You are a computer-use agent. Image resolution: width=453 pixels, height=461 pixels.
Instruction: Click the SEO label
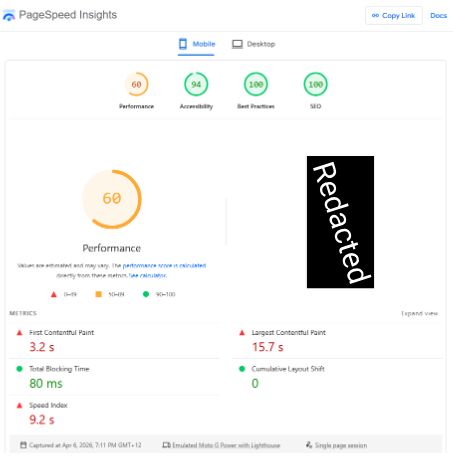[x=315, y=106]
